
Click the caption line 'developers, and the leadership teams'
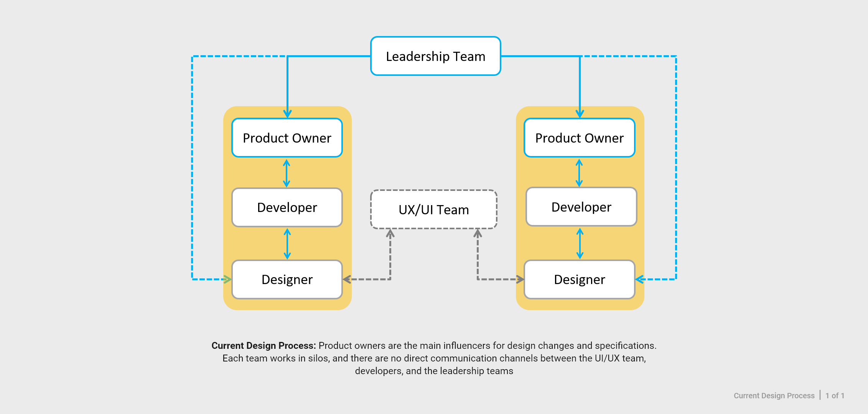(x=434, y=371)
